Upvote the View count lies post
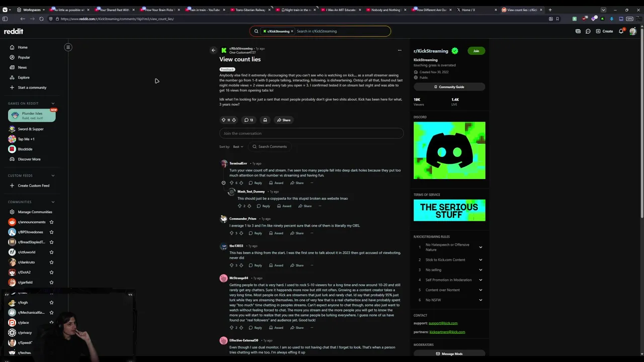644x362 pixels. point(223,120)
